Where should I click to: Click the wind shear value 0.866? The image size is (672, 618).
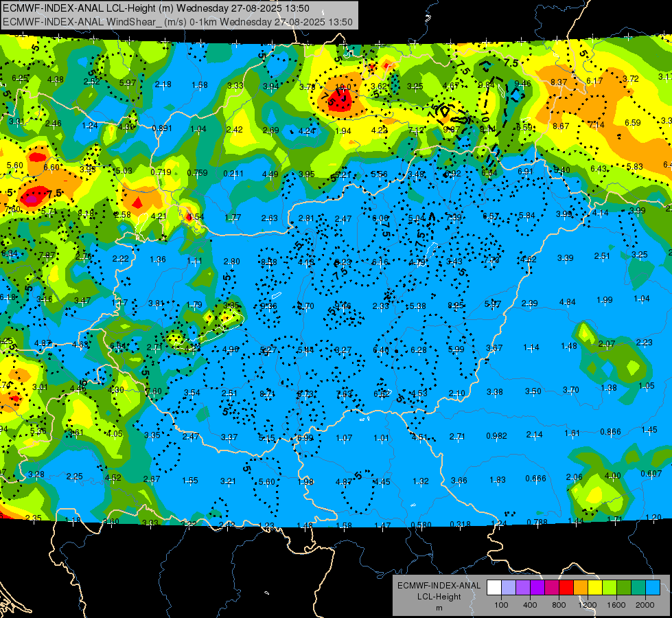[610, 432]
